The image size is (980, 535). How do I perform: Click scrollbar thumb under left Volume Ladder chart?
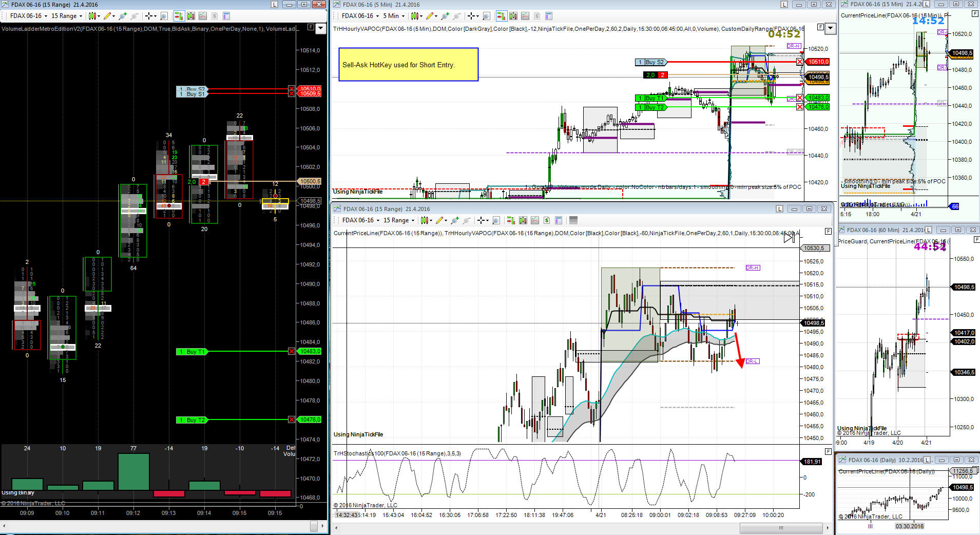[314, 526]
